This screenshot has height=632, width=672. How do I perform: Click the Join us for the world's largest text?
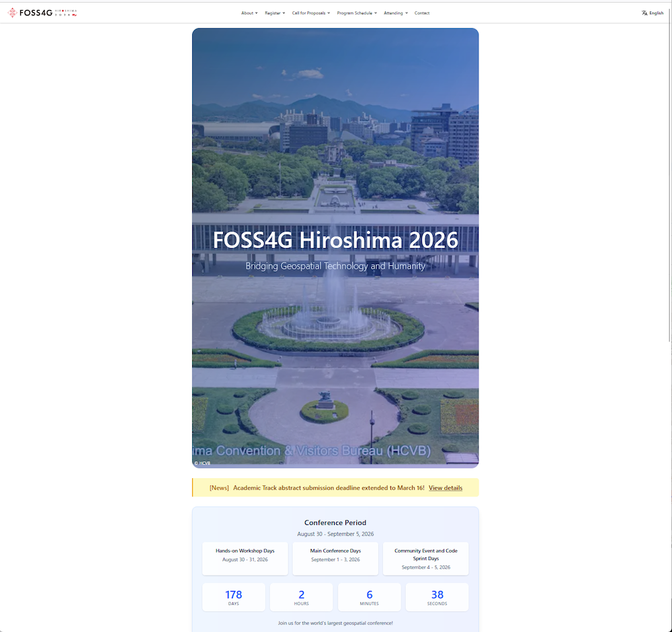click(x=335, y=623)
